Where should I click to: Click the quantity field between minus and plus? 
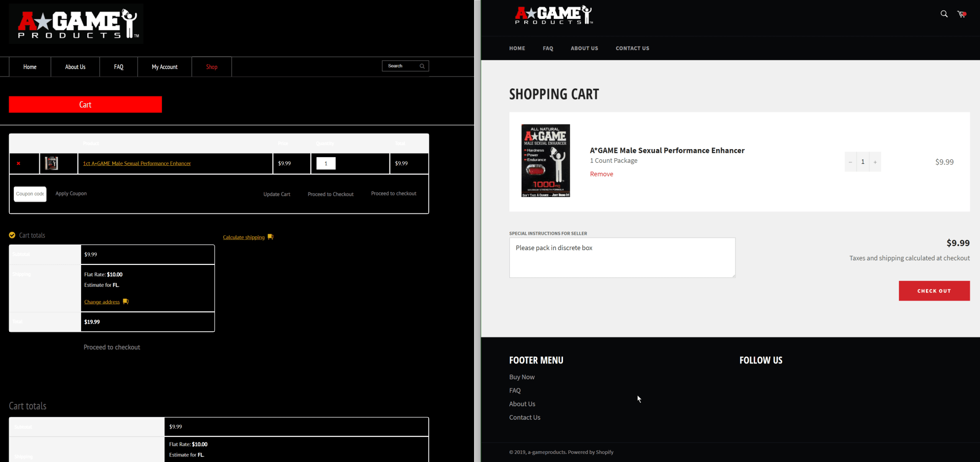pyautogui.click(x=863, y=162)
